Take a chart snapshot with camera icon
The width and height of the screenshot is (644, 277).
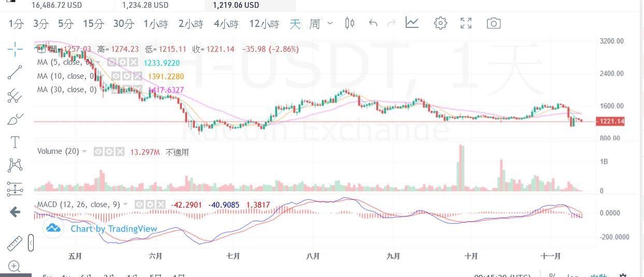(x=493, y=23)
